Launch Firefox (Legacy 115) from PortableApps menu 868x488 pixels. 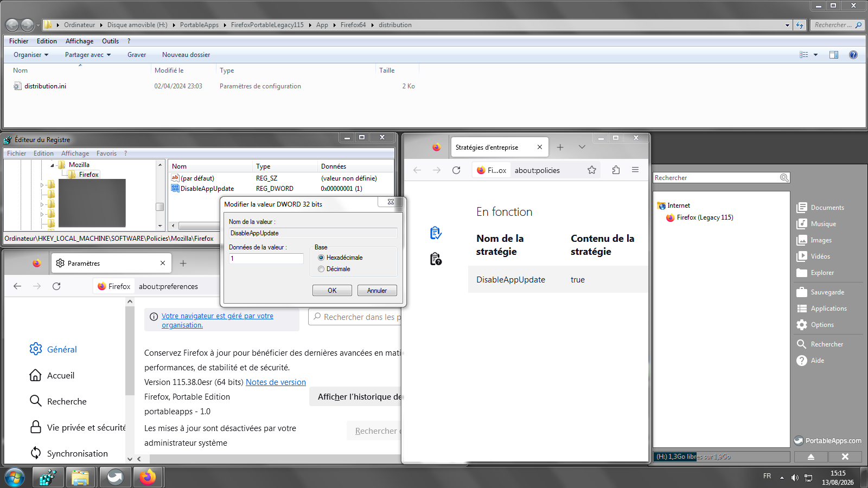tap(699, 217)
